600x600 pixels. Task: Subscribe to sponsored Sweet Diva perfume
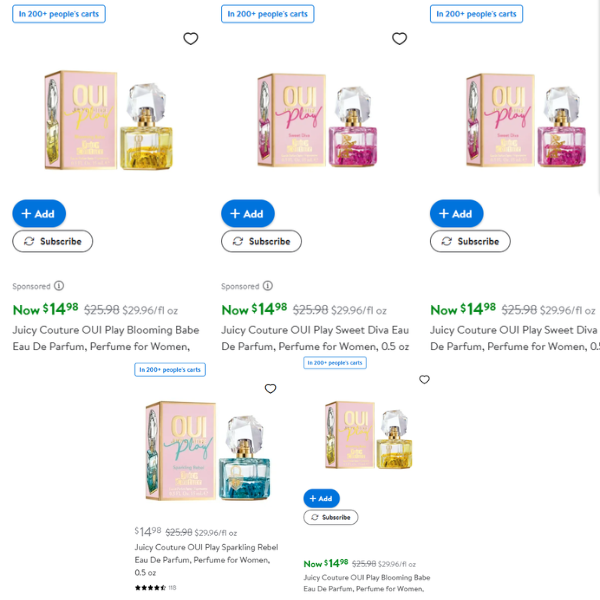(x=261, y=241)
